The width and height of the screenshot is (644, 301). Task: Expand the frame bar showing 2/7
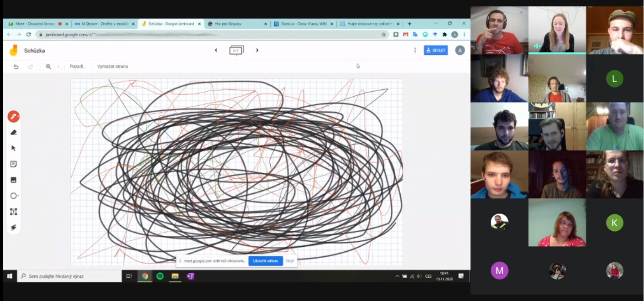click(x=236, y=51)
